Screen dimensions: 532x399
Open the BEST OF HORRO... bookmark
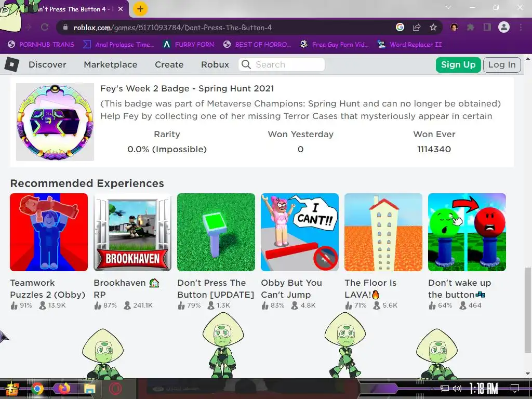coord(257,45)
